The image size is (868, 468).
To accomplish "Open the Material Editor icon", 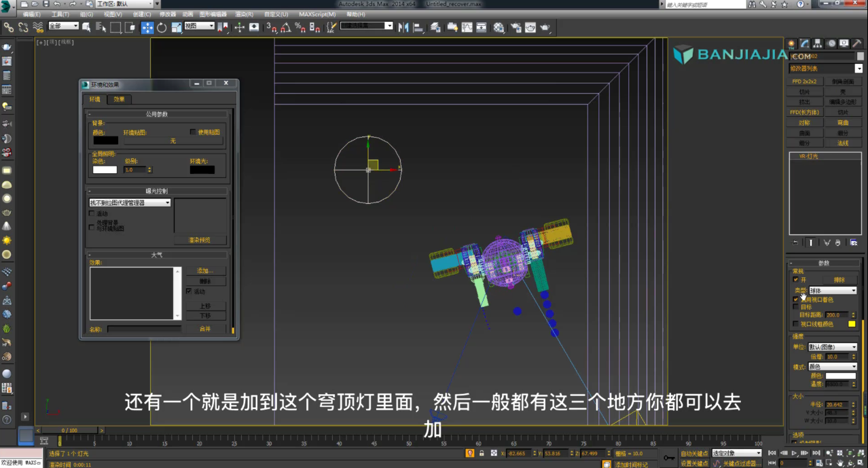I will point(499,27).
